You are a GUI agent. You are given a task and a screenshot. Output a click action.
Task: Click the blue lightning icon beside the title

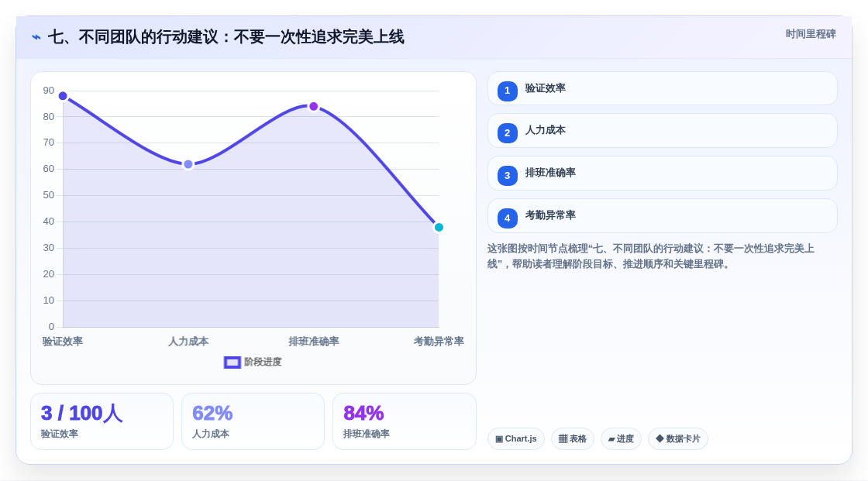click(36, 37)
